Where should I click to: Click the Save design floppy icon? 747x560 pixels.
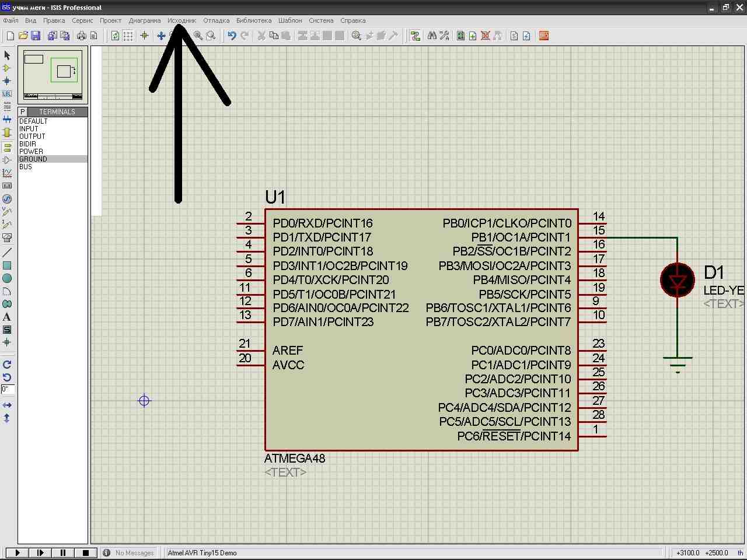tap(36, 36)
